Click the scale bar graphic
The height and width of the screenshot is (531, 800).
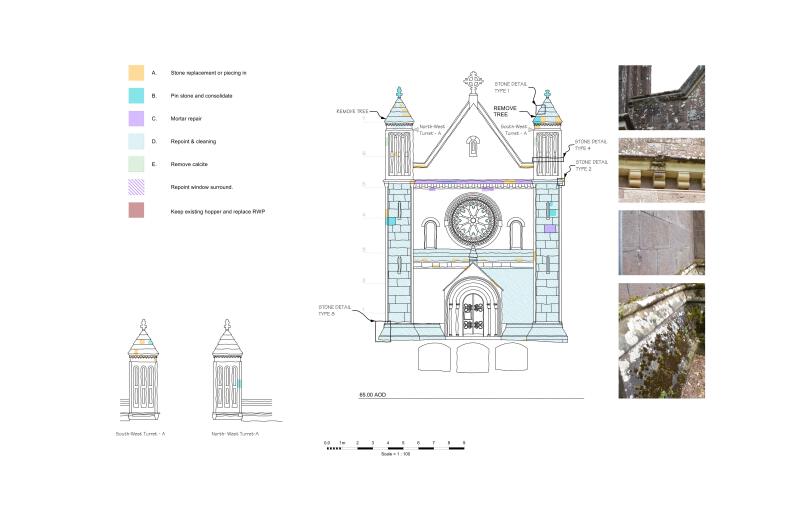point(394,448)
